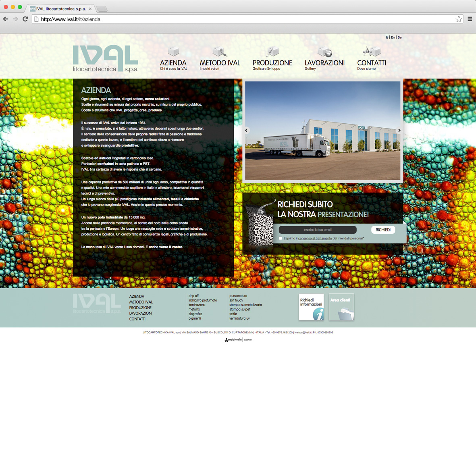
Task: Click footer link METODO IVAL
Action: 141,302
